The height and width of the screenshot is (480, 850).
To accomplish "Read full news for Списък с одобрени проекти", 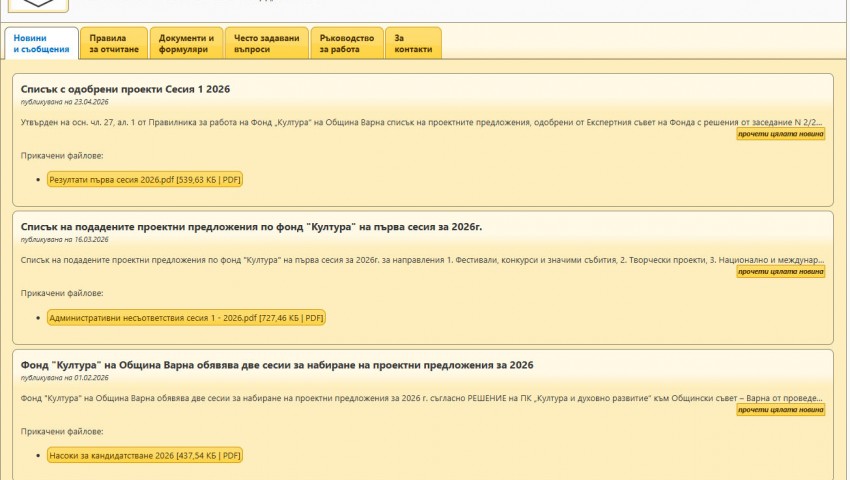I will 781,134.
